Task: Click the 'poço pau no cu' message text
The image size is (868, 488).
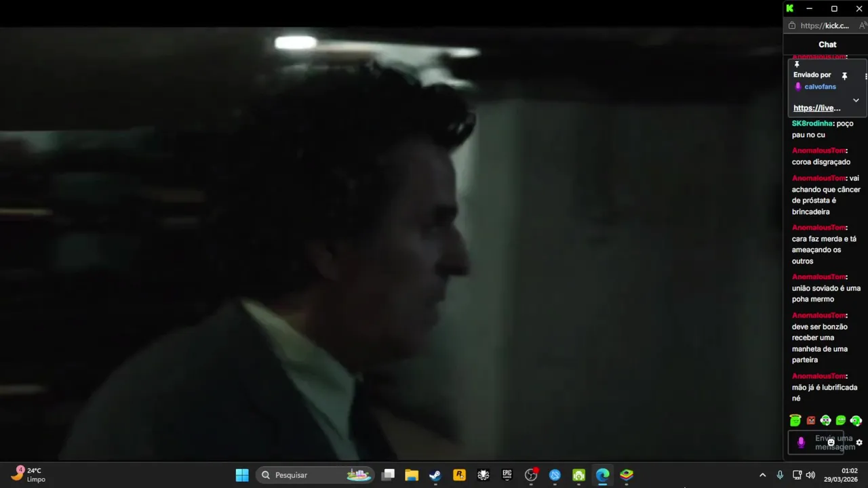Action: coord(823,129)
